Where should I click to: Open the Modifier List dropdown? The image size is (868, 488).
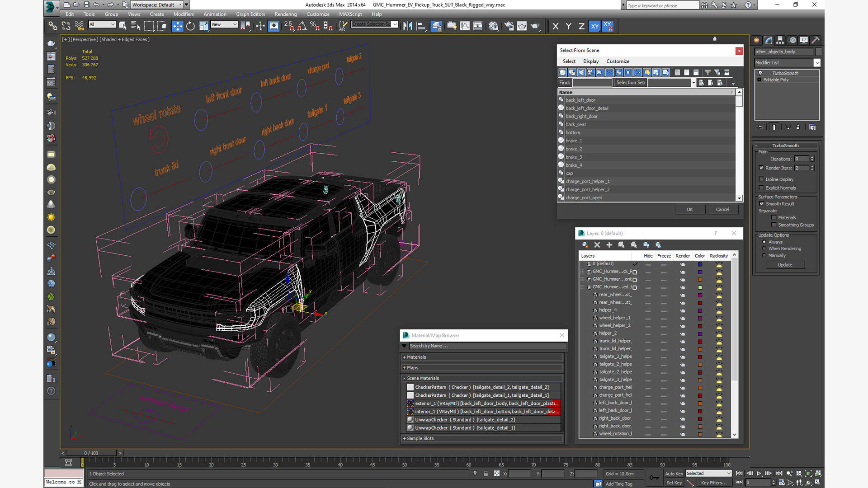[x=787, y=63]
